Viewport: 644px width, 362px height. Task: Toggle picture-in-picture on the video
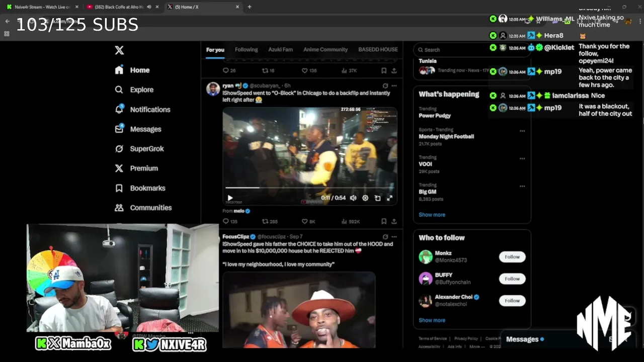[377, 198]
